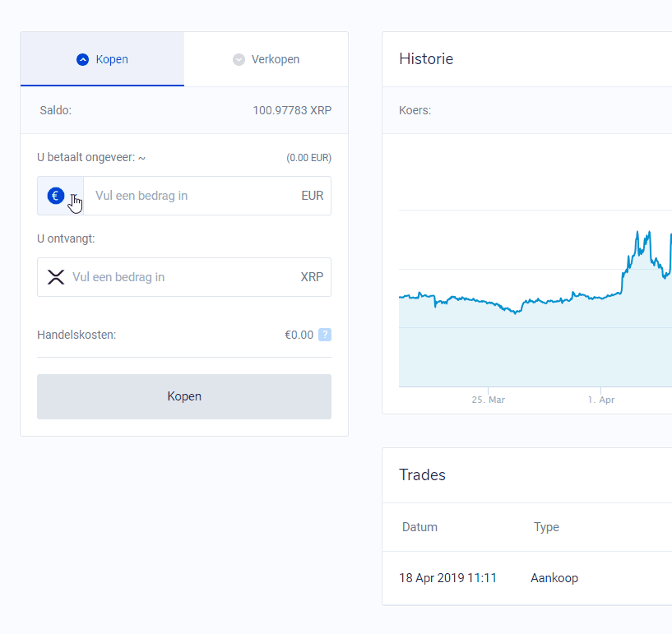Click the XRP cross logo in receive field
The height and width of the screenshot is (634, 672).
point(55,277)
